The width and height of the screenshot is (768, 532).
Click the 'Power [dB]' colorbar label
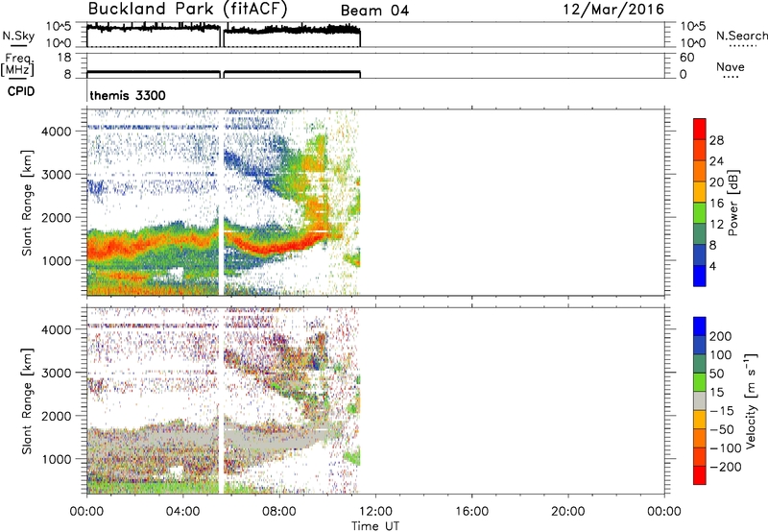tap(733, 203)
